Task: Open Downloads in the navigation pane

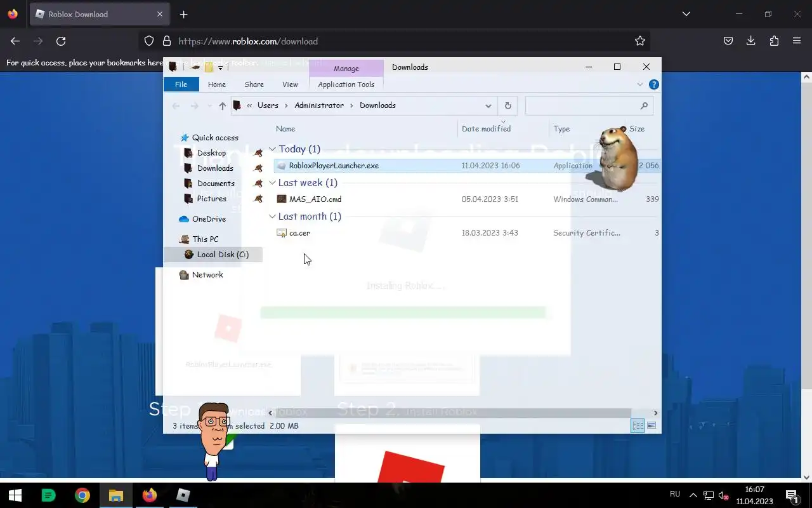Action: (215, 168)
